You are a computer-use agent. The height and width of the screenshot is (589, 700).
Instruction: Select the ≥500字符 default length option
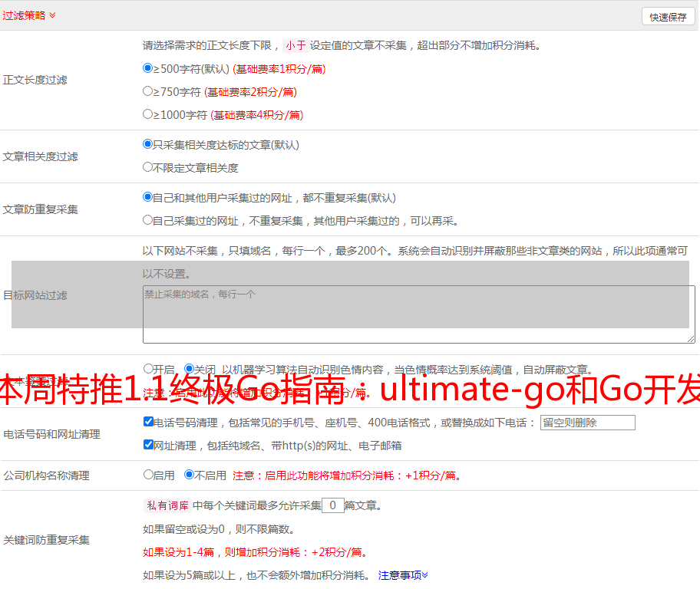point(148,68)
